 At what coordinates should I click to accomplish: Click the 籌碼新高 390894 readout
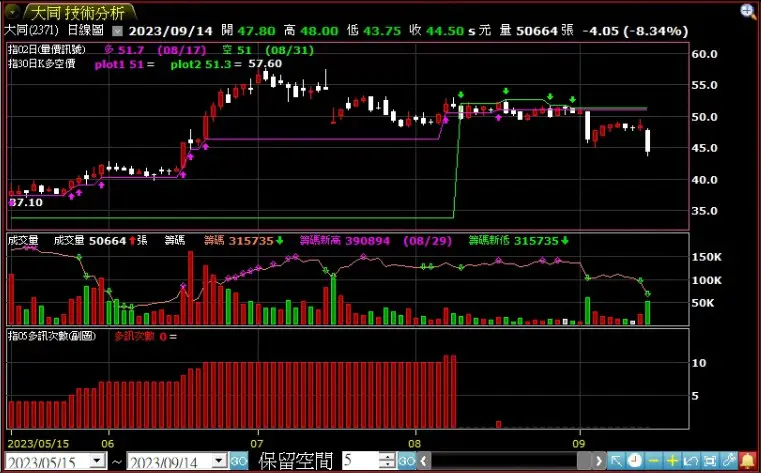345,241
